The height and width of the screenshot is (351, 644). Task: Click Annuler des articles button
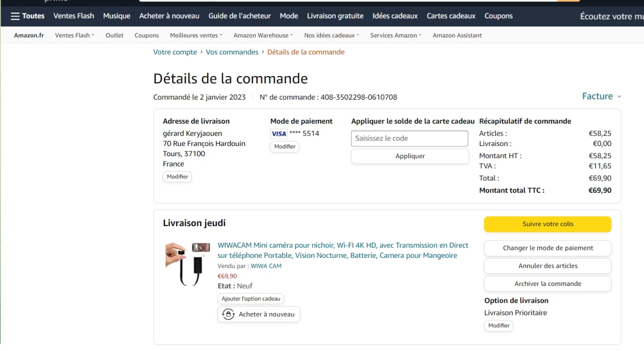coord(547,266)
